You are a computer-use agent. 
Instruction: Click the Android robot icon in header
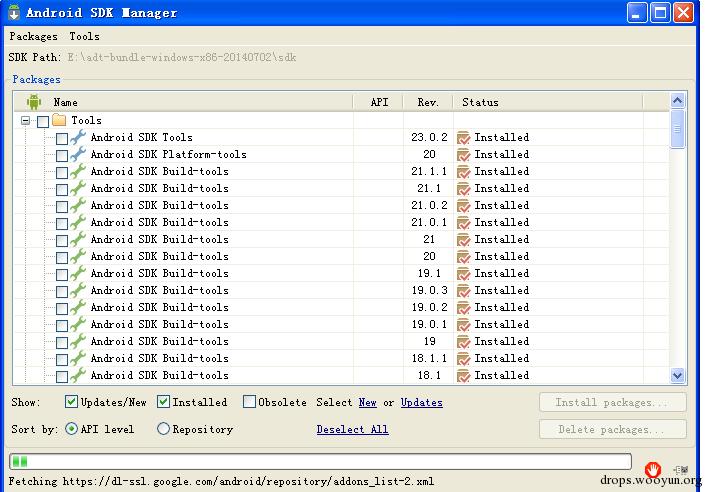point(34,102)
